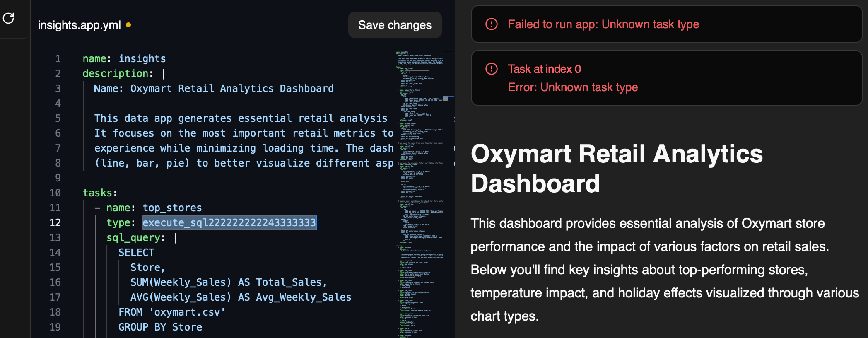The image size is (868, 338).
Task: Click the dashboard description paragraph in preview
Action: pos(665,270)
